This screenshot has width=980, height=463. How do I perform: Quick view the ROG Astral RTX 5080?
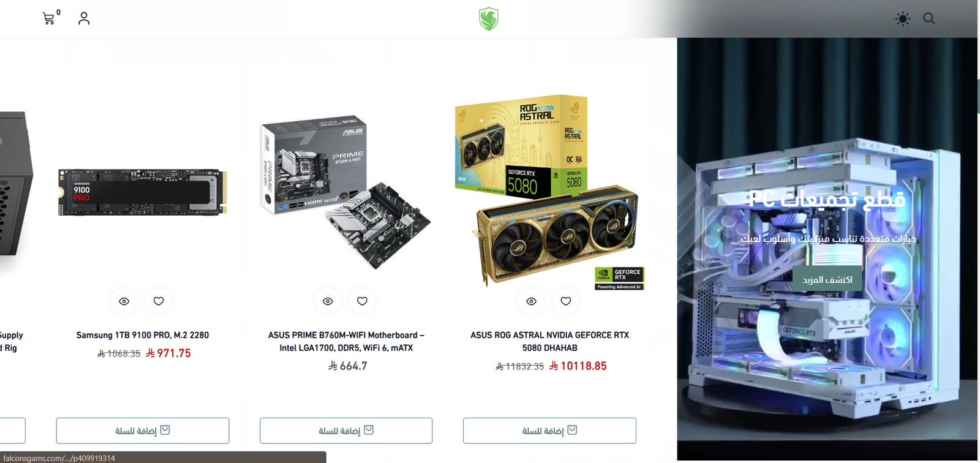point(531,301)
